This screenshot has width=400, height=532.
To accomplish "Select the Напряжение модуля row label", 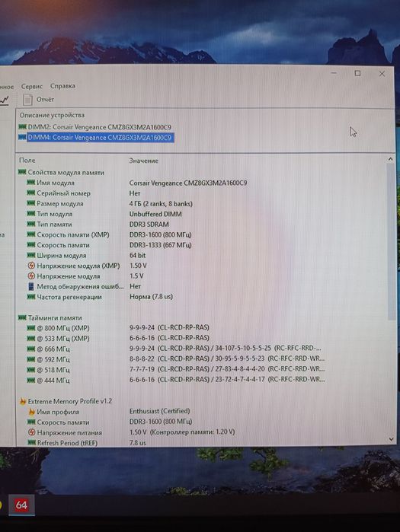I will point(69,276).
